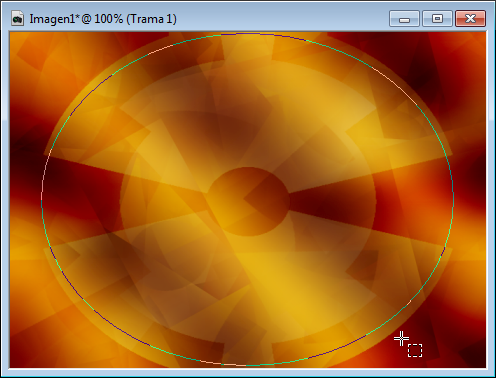
Task: Click the orange bottom-left corner of the canvas
Action: [x=27, y=350]
